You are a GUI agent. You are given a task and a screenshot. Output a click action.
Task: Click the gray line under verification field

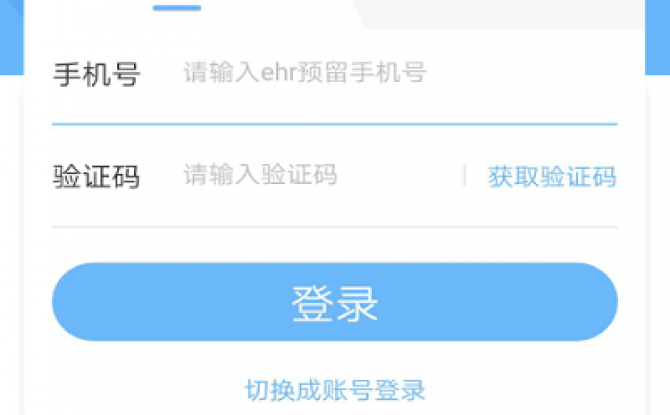[335, 227]
